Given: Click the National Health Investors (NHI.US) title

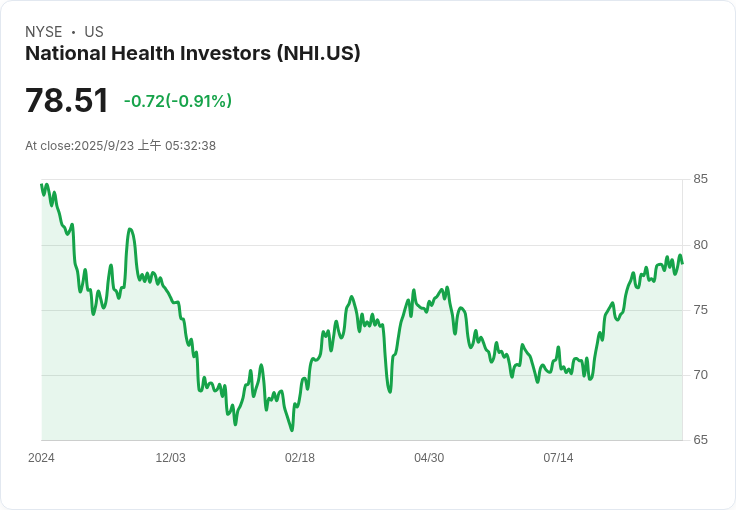Looking at the screenshot, I should pyautogui.click(x=192, y=53).
